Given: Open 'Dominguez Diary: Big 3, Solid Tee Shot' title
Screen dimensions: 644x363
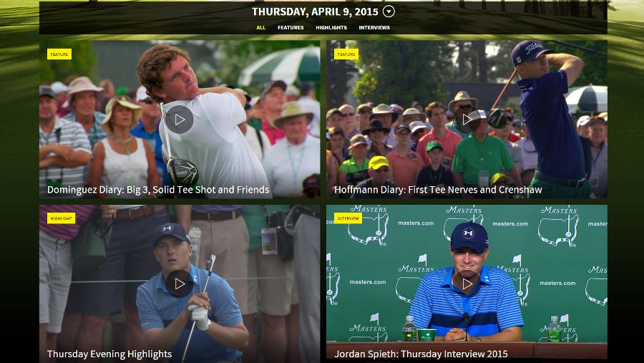Looking at the screenshot, I should [x=158, y=190].
